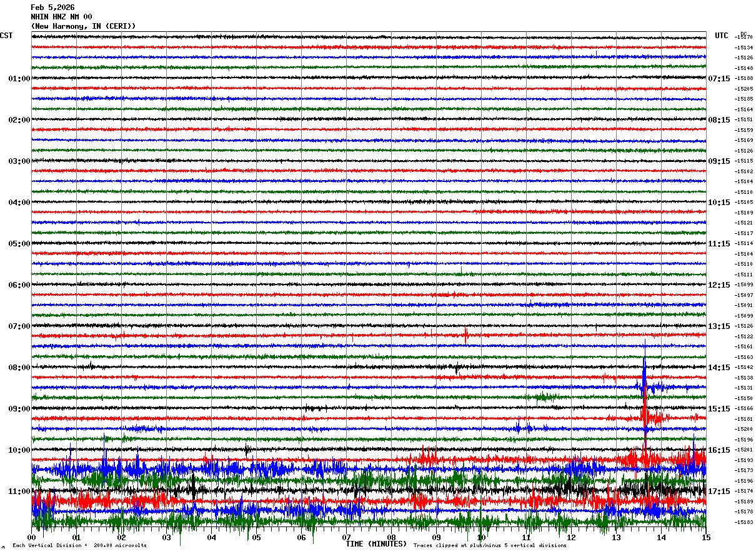This screenshot has height=554, width=756.
Task: Select the 07:00 CST hour label
Action: tap(19, 326)
